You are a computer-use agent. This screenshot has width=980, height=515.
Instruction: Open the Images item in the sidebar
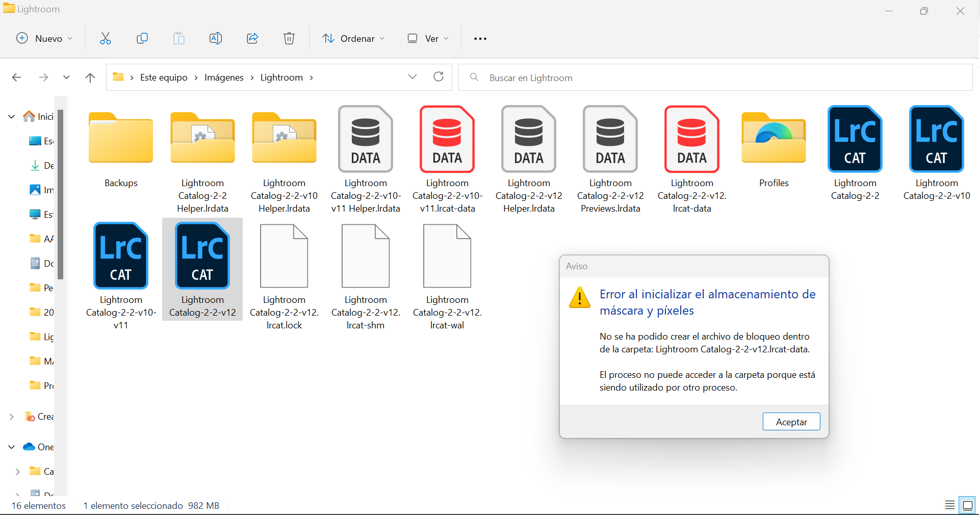pos(41,190)
